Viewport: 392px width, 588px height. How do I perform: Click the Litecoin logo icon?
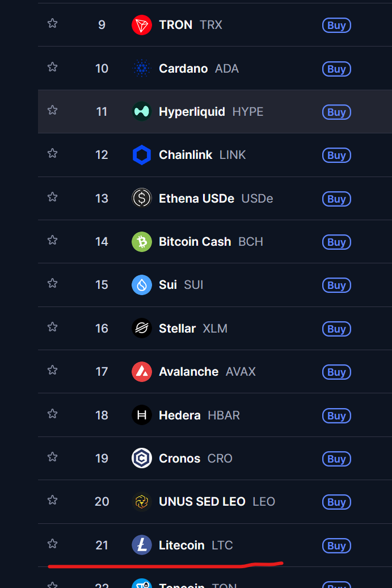tap(142, 545)
